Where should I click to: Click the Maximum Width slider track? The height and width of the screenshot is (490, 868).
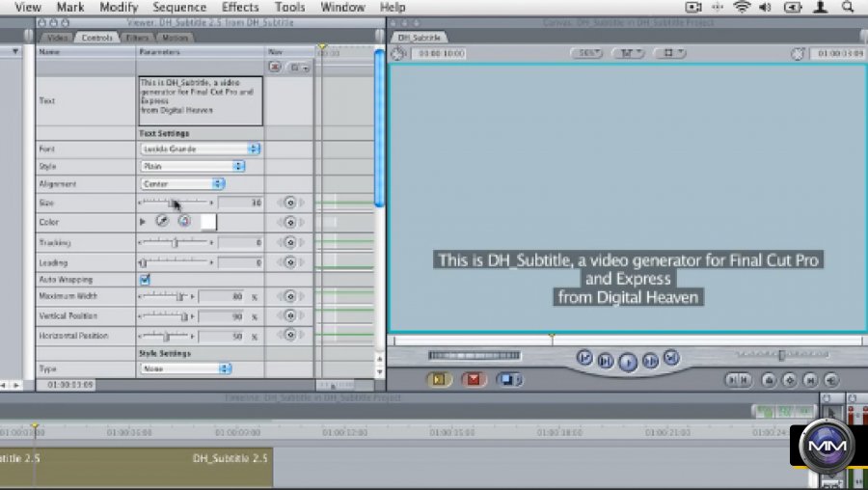click(x=166, y=296)
